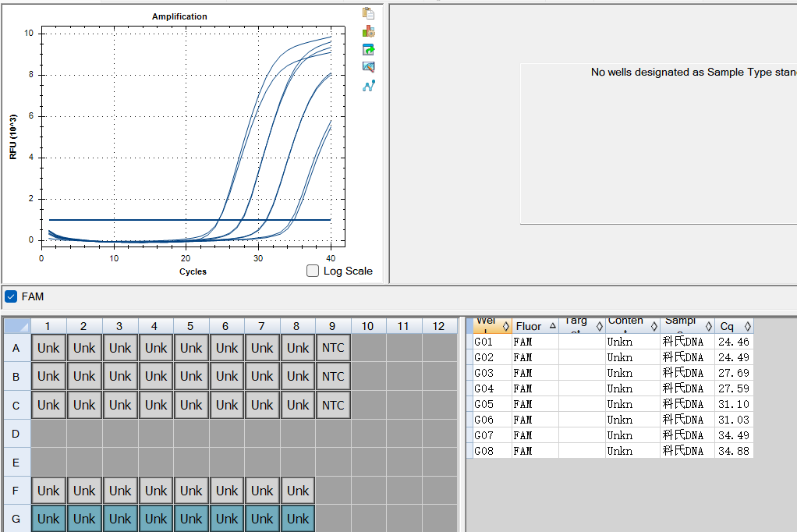Click Cq value 27.59

pos(734,388)
